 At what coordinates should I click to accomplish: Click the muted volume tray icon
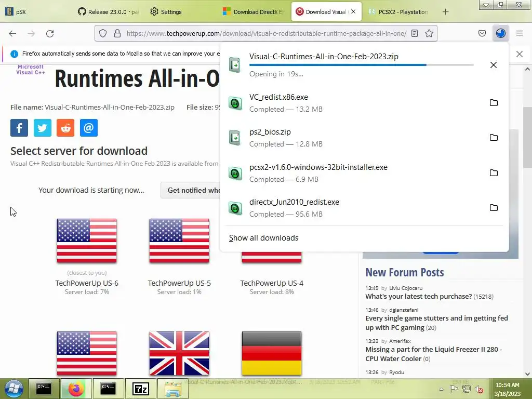(478, 390)
